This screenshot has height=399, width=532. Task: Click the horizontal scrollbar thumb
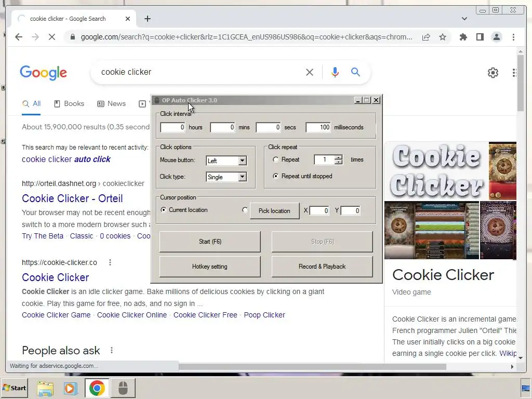click(x=312, y=367)
